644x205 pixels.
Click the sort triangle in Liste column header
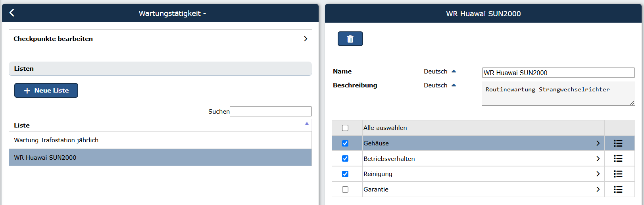(307, 124)
